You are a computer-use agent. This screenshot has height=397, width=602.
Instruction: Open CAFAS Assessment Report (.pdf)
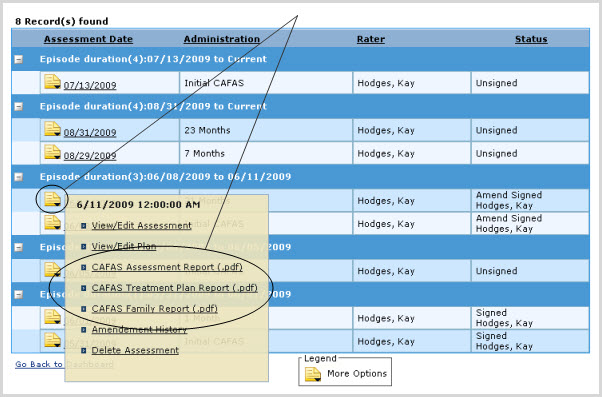click(x=167, y=267)
